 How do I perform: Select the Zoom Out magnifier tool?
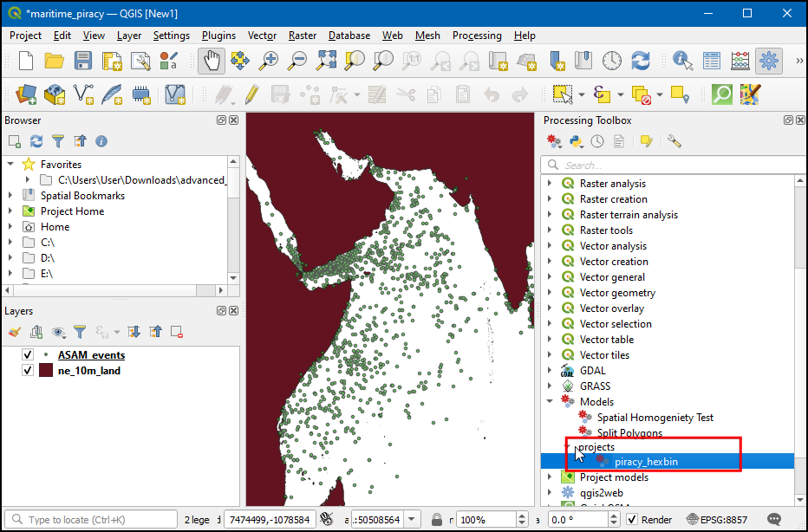point(296,62)
